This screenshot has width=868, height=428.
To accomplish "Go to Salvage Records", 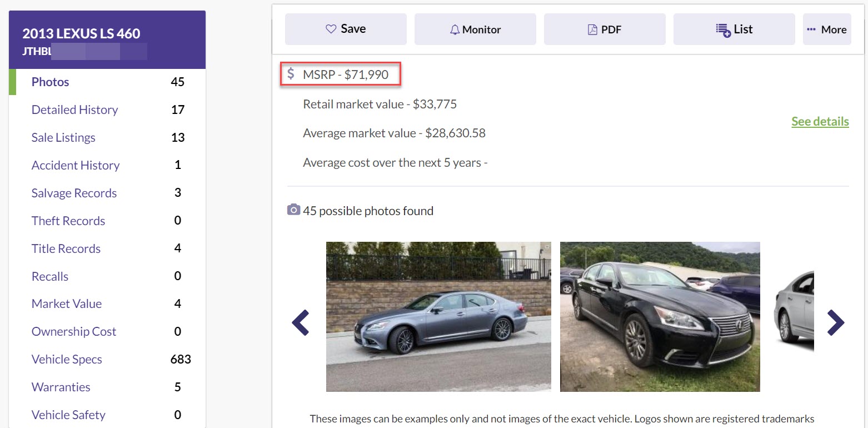I will coord(74,193).
